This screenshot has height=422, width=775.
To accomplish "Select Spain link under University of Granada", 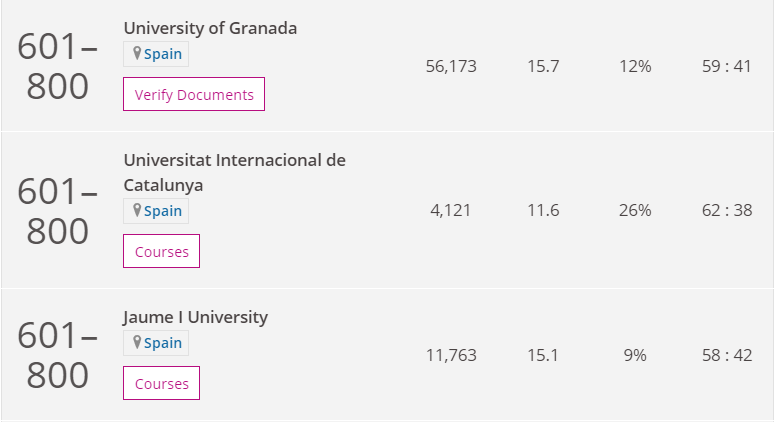I will point(163,54).
